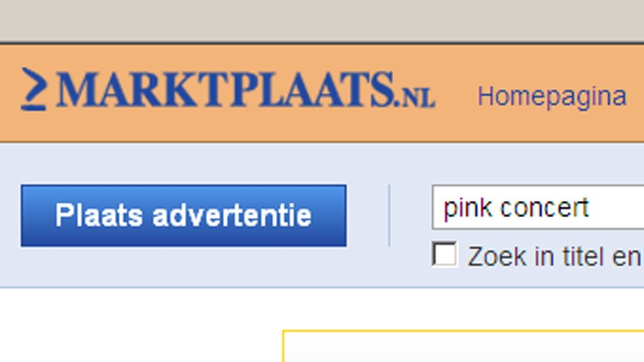Click the grey browser bar above the header
This screenshot has height=362, width=644.
tap(322, 20)
